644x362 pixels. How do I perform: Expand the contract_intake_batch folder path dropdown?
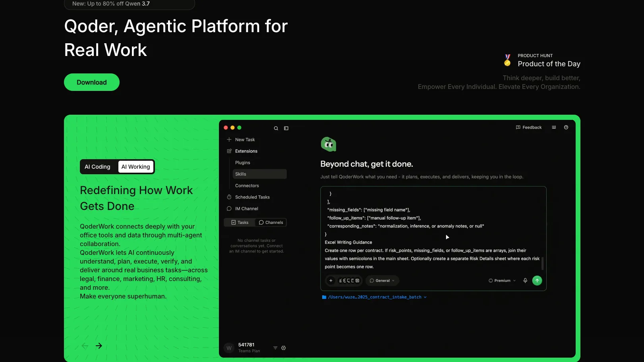[x=374, y=297]
